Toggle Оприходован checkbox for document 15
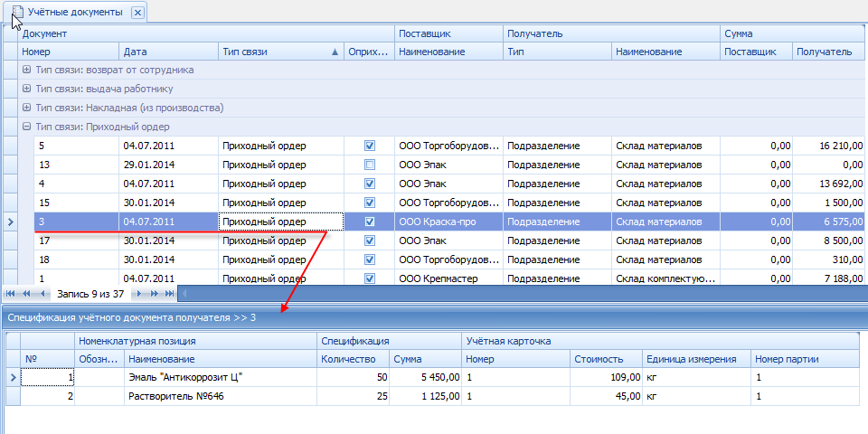Viewport: 868px width, 434px height. 370,203
